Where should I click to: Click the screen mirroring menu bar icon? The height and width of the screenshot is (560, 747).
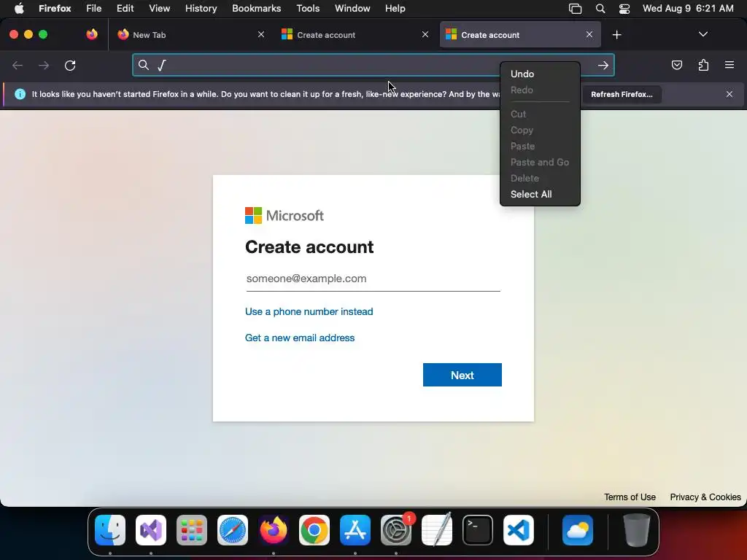(x=575, y=9)
